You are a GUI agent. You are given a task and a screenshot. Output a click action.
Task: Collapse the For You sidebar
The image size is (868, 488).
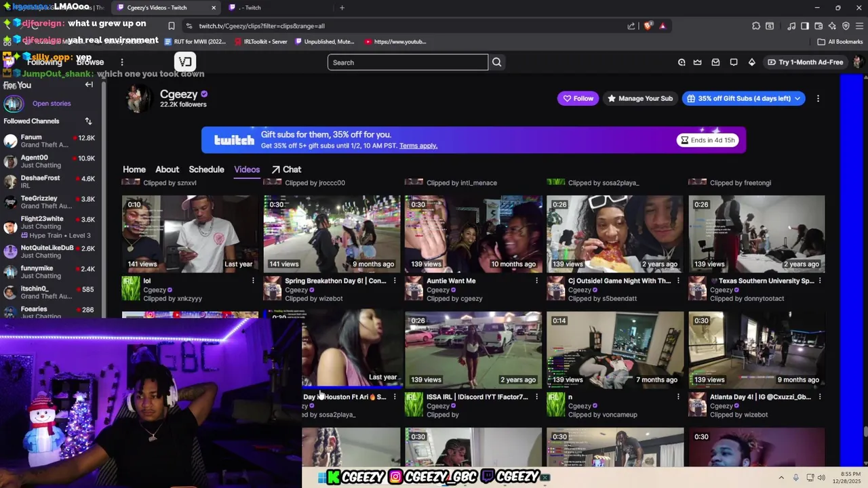[89, 85]
